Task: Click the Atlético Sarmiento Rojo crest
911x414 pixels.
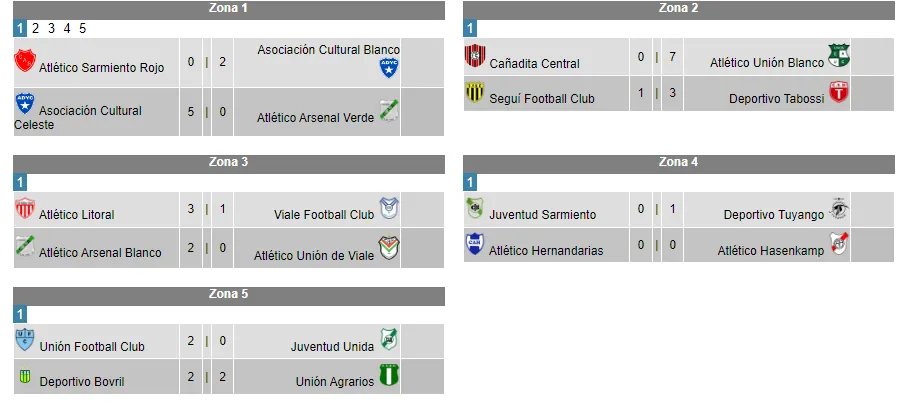Action: click(x=25, y=59)
